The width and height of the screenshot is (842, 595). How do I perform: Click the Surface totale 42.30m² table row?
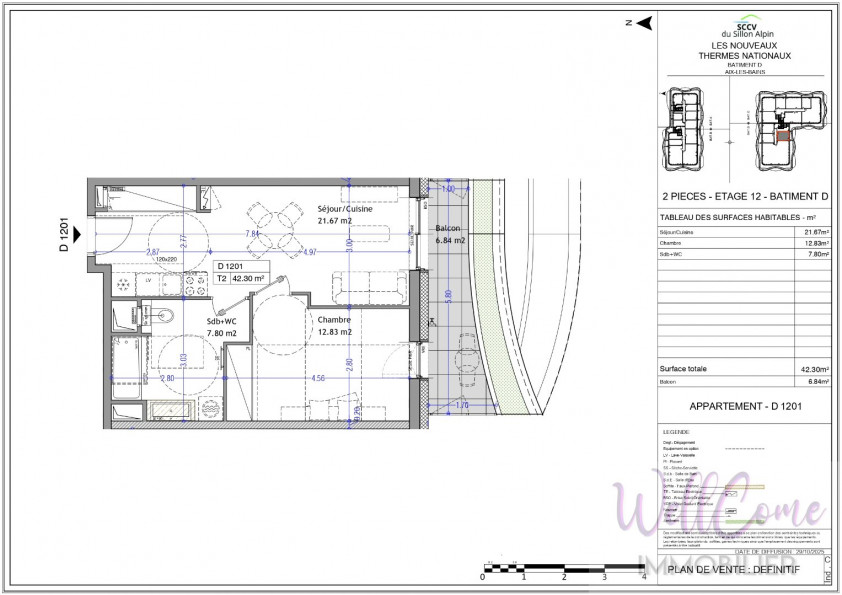coord(747,368)
